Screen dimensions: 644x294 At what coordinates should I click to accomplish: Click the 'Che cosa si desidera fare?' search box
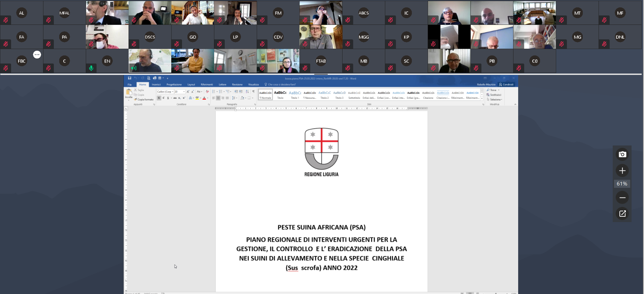tap(280, 85)
